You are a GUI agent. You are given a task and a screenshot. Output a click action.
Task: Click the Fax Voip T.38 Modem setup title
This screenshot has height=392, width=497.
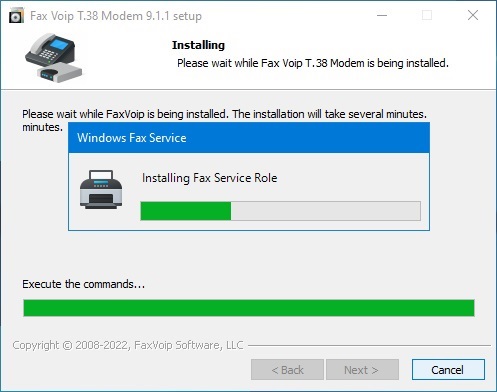[116, 16]
